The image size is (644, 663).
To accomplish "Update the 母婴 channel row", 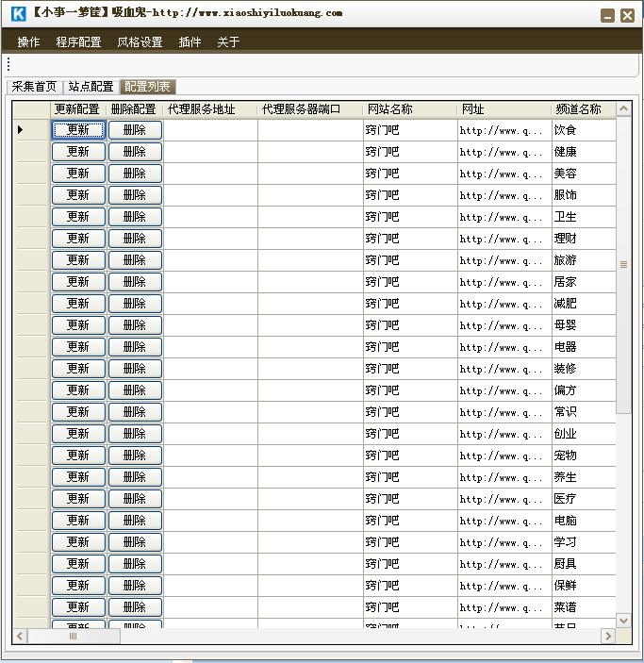I will click(x=78, y=325).
